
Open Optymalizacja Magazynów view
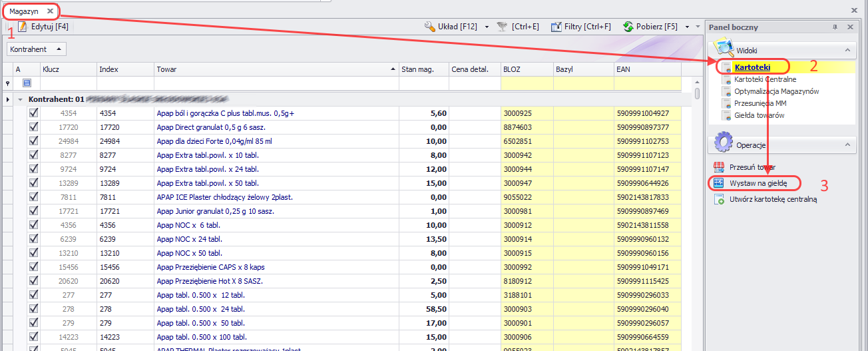point(776,91)
